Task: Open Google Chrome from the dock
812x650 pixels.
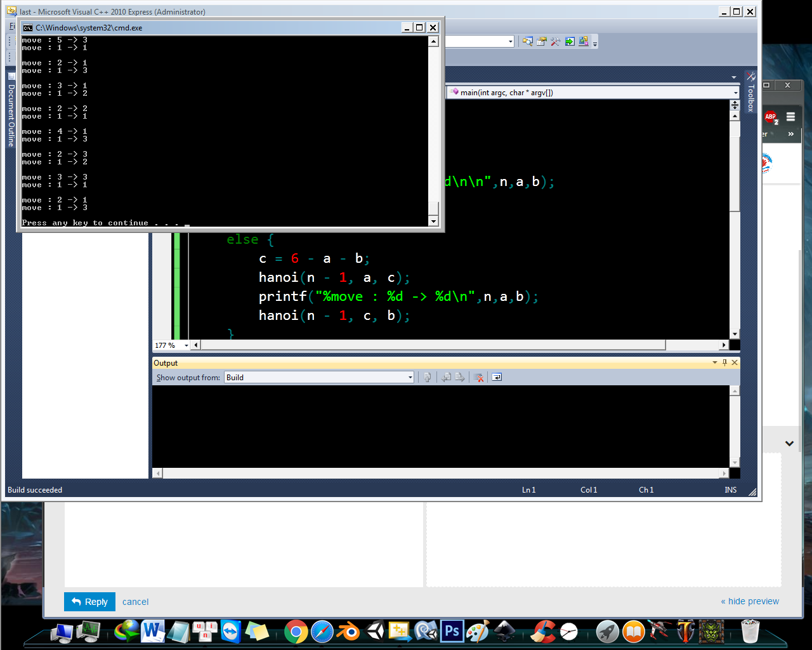Action: [x=296, y=632]
